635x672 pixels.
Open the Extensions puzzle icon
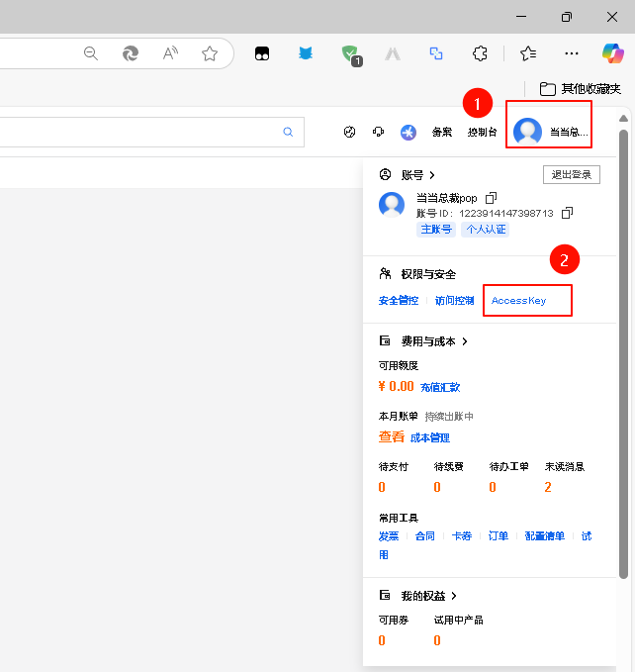click(480, 53)
